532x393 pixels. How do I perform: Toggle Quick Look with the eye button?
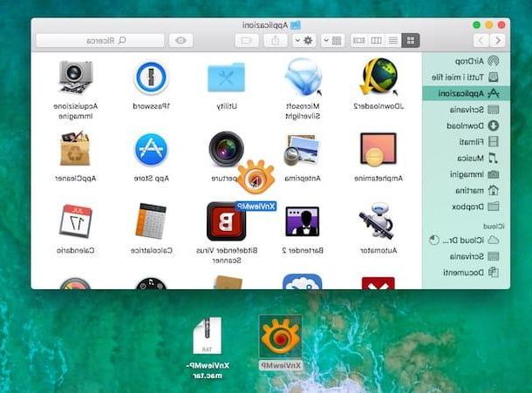point(181,41)
